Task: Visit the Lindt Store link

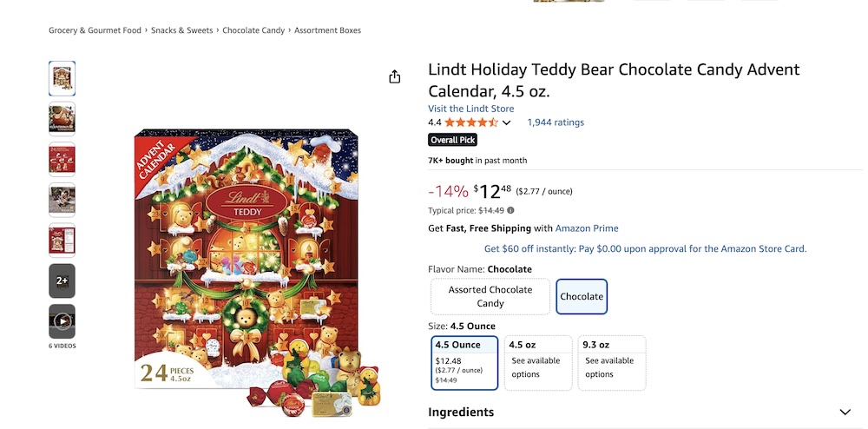Action: pos(470,109)
